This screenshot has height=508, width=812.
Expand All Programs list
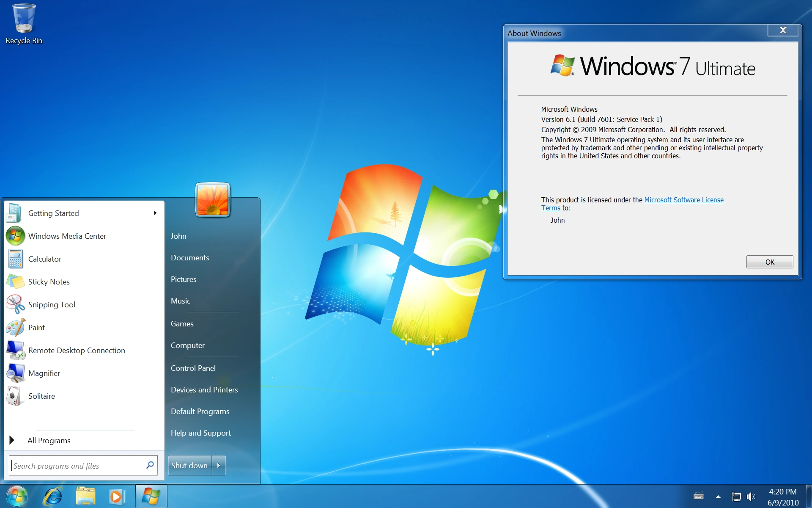tap(49, 440)
